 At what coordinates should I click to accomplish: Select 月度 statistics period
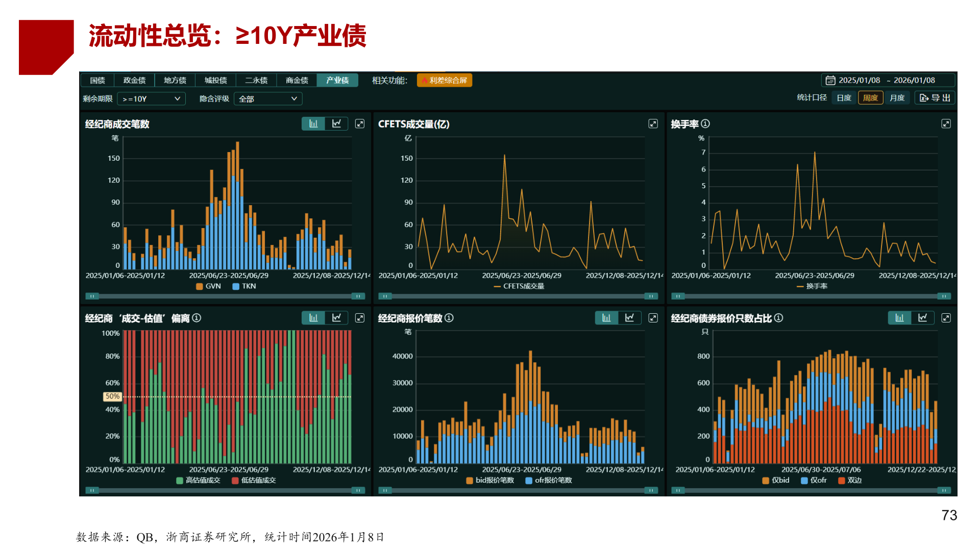(897, 97)
